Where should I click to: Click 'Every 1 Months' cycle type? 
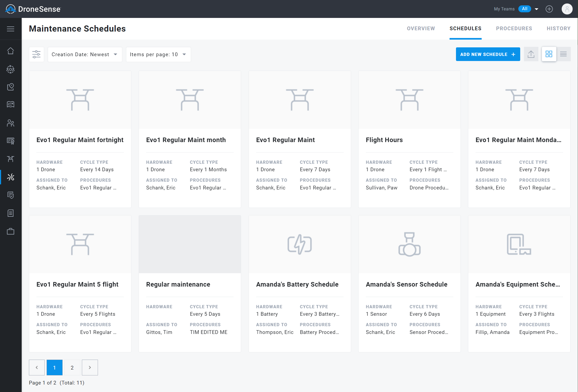(x=208, y=169)
